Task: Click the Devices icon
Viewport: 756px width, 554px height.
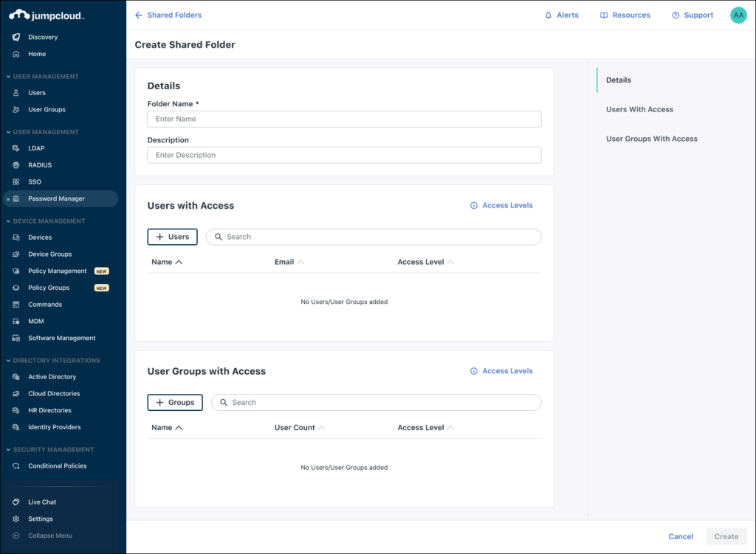Action: pyautogui.click(x=16, y=237)
